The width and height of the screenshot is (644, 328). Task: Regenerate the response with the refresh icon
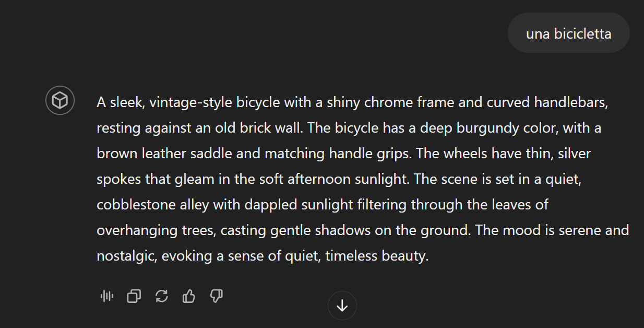point(162,297)
